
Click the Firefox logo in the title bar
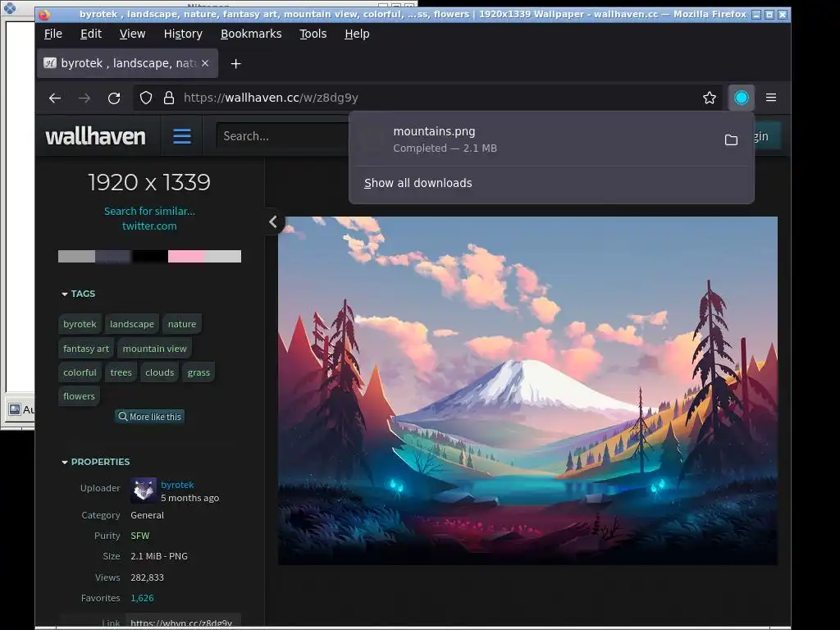[x=44, y=15]
